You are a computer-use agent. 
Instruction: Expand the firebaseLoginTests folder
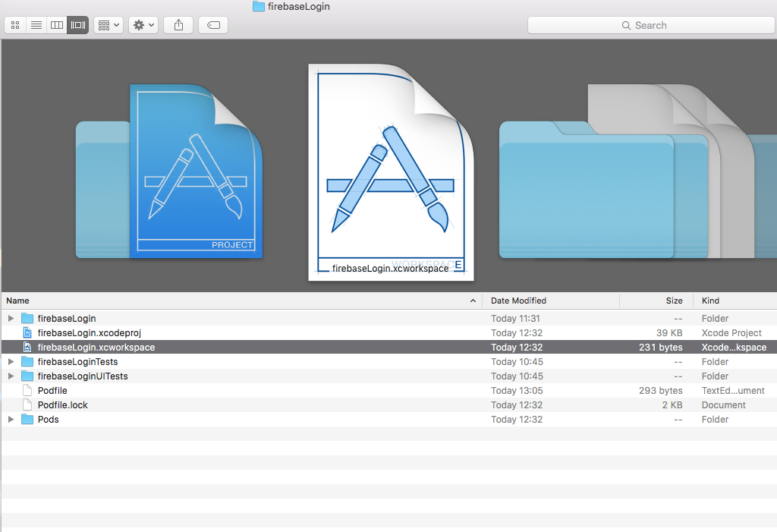click(11, 361)
